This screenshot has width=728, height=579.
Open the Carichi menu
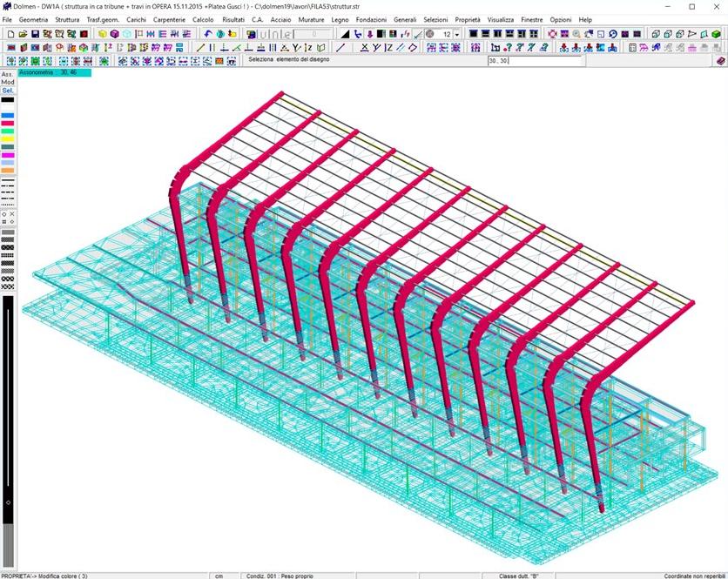tap(136, 19)
